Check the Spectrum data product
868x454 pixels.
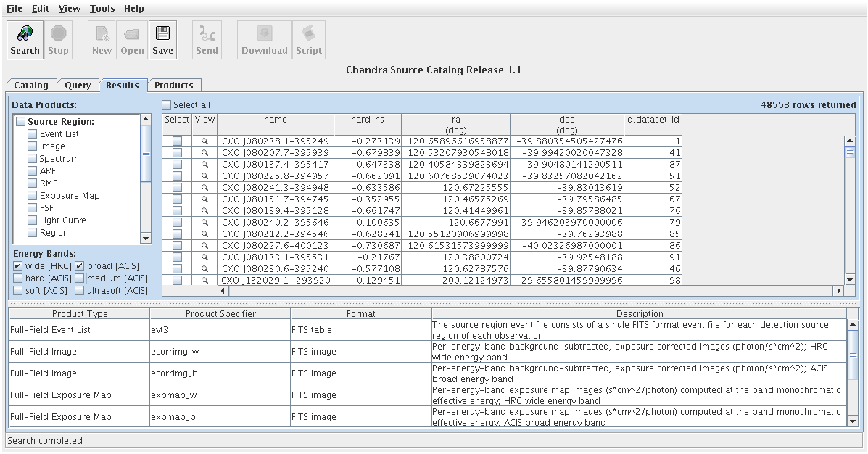[32, 159]
